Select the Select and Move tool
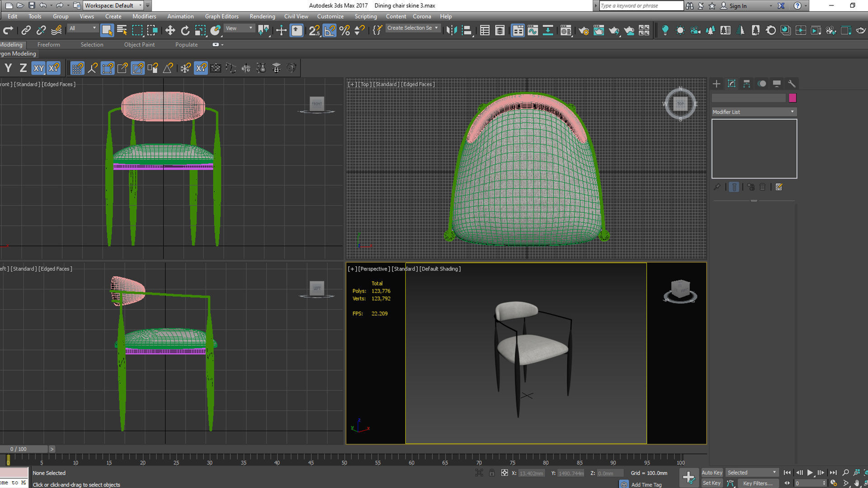Image resolution: width=868 pixels, height=488 pixels. click(x=170, y=30)
